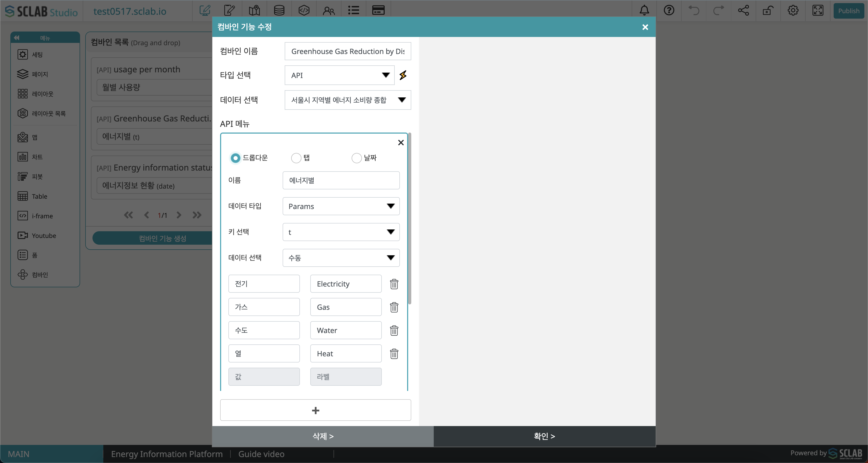This screenshot has height=463, width=868.
Task: Click the 삭제 delete button
Action: coord(323,437)
